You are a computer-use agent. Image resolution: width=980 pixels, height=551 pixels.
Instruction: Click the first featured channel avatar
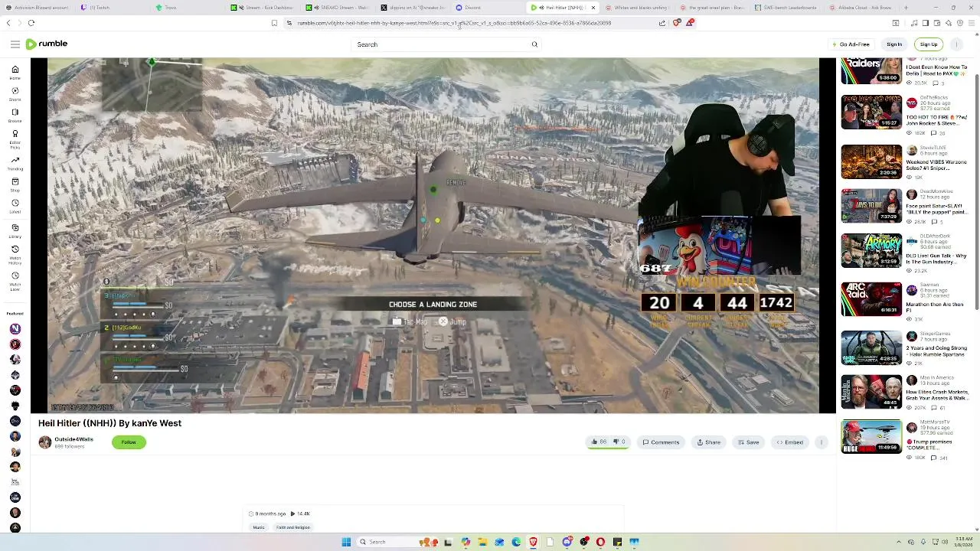click(x=15, y=329)
